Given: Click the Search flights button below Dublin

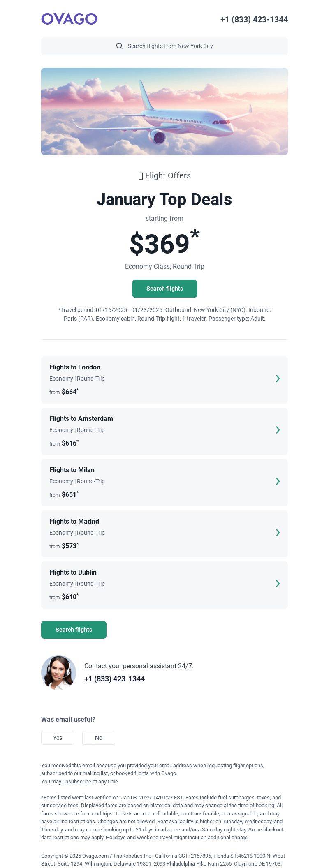Looking at the screenshot, I should pos(74,630).
